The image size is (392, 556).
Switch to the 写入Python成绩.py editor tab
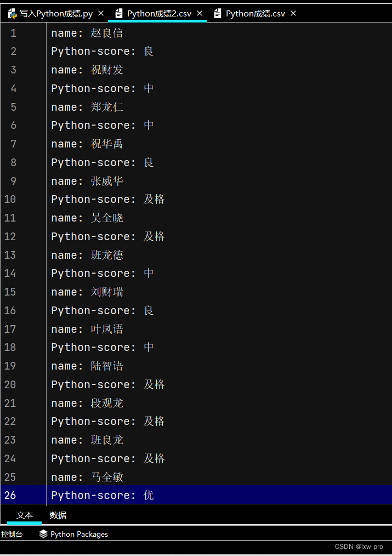tap(56, 14)
